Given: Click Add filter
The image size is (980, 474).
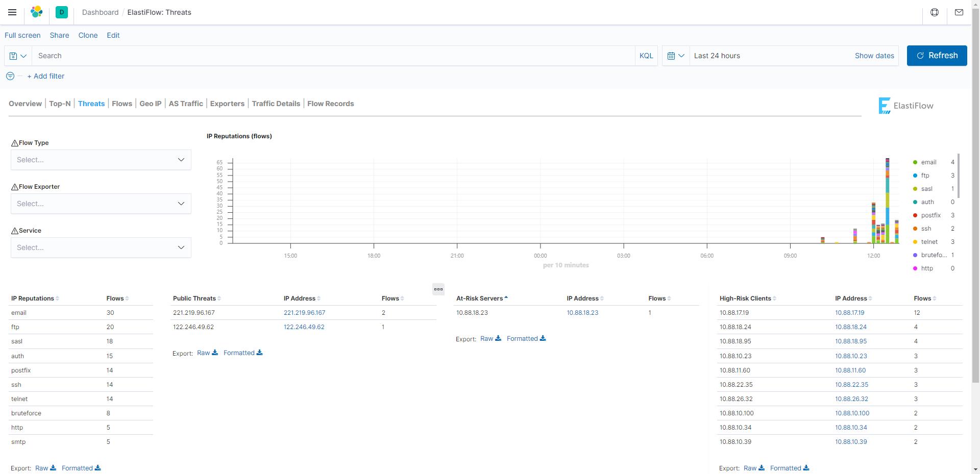Looking at the screenshot, I should click(x=46, y=76).
